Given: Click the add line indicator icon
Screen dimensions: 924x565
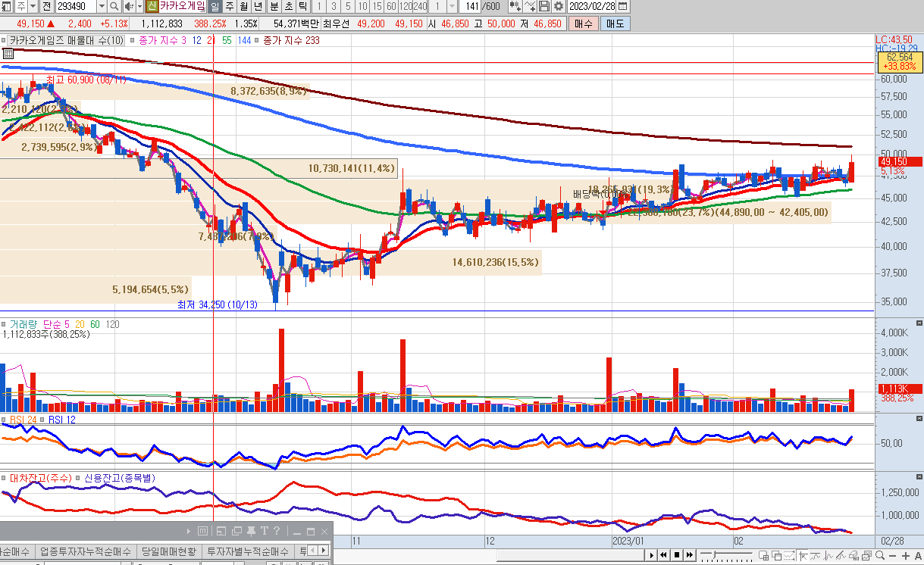Looking at the screenshot, I should click(x=530, y=6).
